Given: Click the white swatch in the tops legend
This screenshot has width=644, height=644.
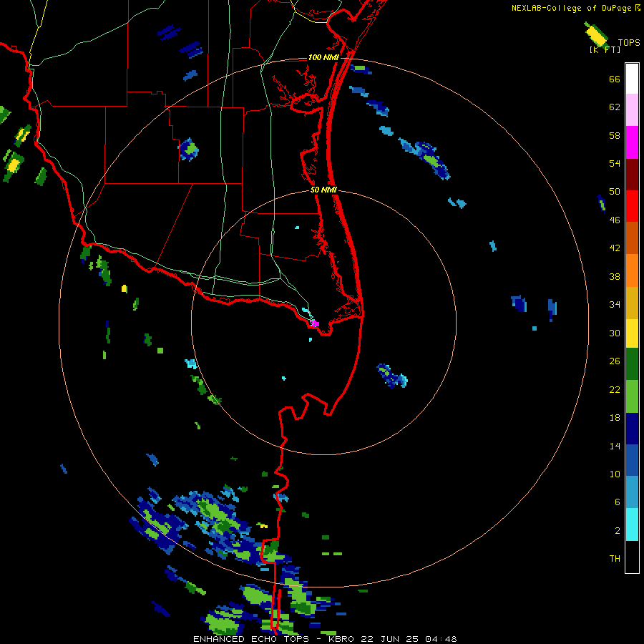Looking at the screenshot, I should (x=632, y=79).
